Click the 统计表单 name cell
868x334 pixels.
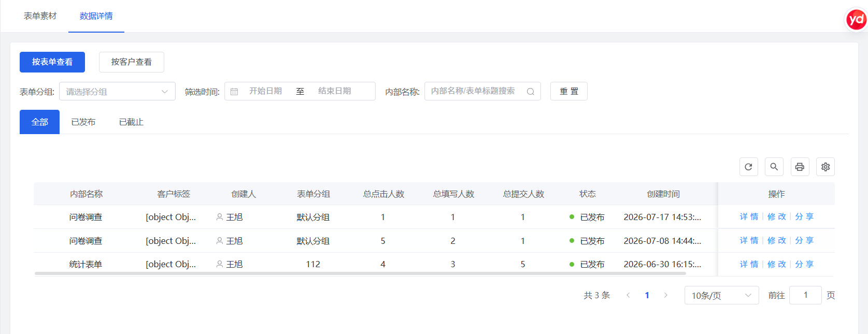click(86, 264)
